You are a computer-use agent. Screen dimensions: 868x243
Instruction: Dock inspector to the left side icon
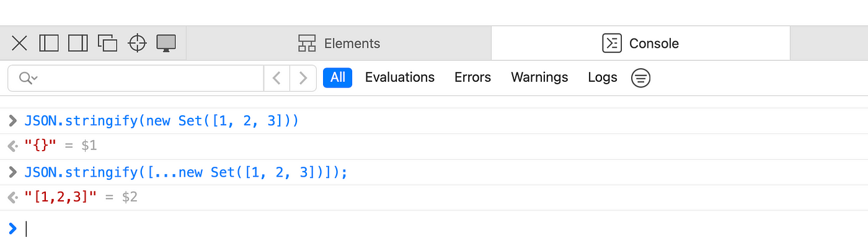49,43
